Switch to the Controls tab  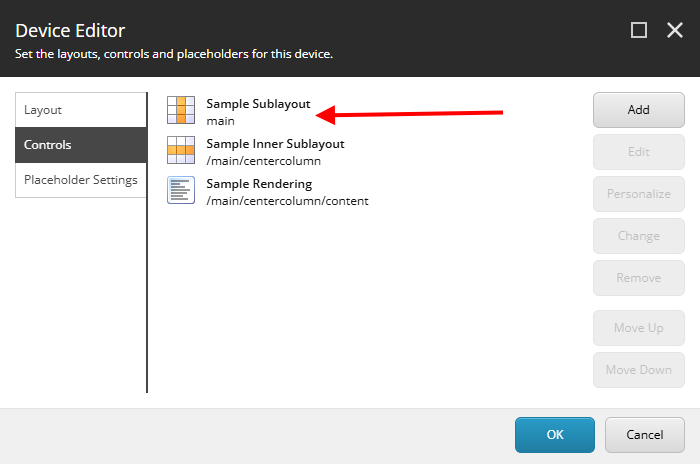pos(81,145)
